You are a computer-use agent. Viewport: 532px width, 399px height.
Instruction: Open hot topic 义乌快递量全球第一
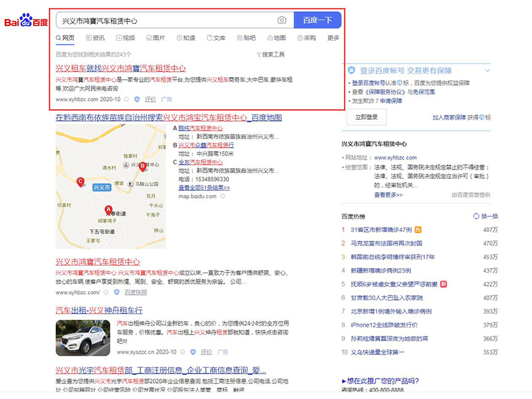coord(377,352)
